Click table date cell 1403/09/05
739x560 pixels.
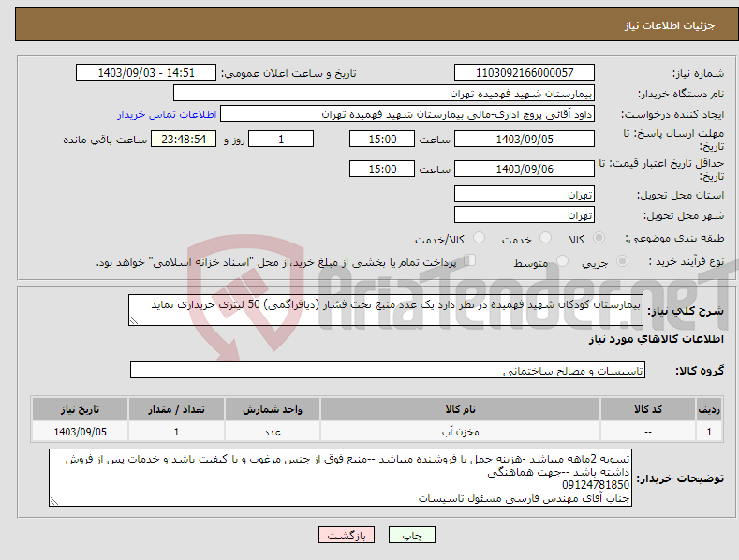80,432
